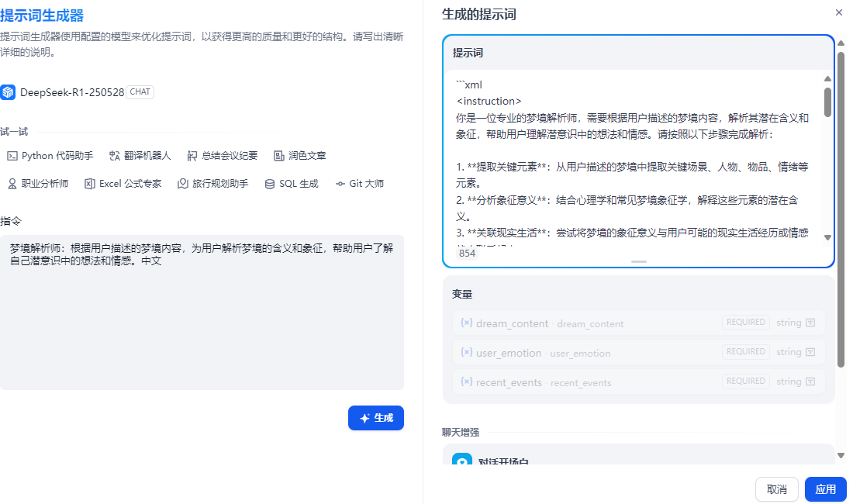853x504 pixels.
Task: Select the Excel 公式专家 template
Action: tap(123, 184)
